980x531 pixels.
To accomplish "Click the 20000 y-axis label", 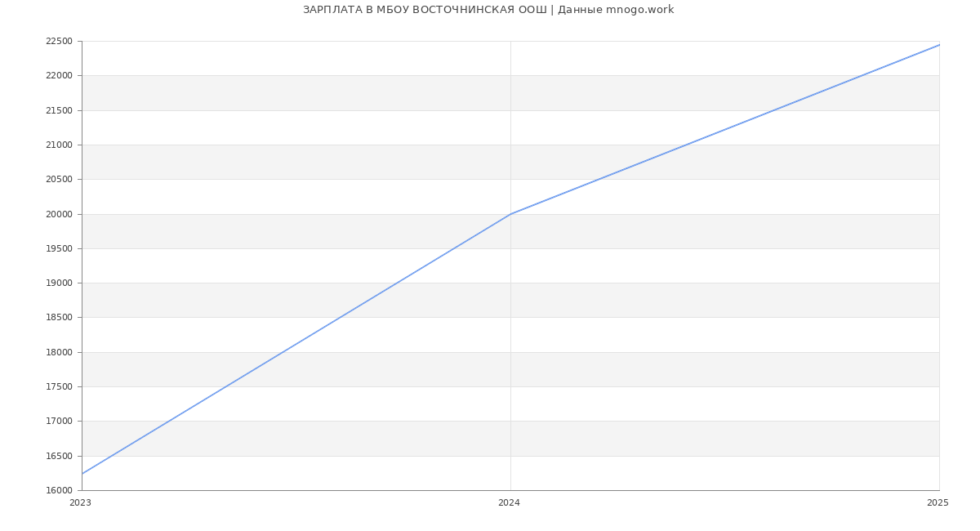I will (59, 215).
